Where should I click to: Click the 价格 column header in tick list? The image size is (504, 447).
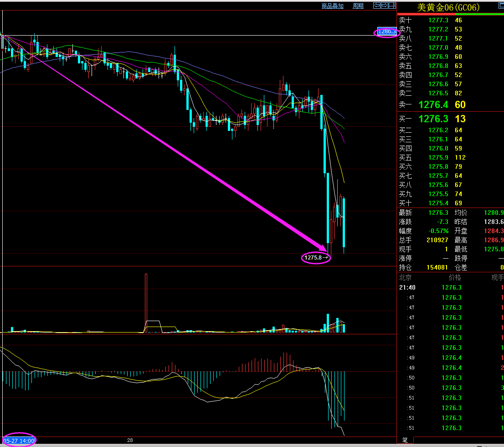tap(454, 277)
